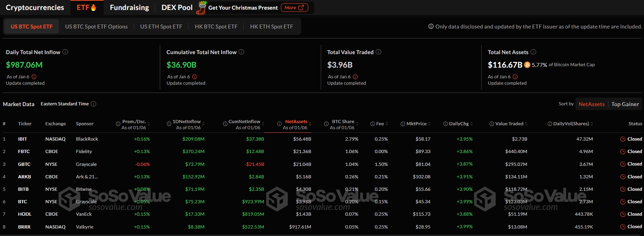Image resolution: width=644 pixels, height=236 pixels.
Task: Click the Christmas stocking icon
Action: (201, 7)
